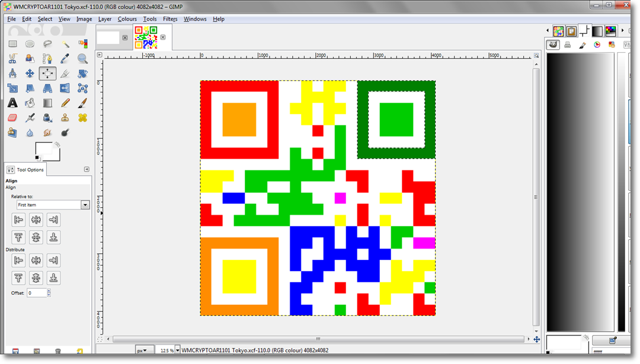Open the px unit dropdown in status bar
The width and height of the screenshot is (640, 364).
145,350
